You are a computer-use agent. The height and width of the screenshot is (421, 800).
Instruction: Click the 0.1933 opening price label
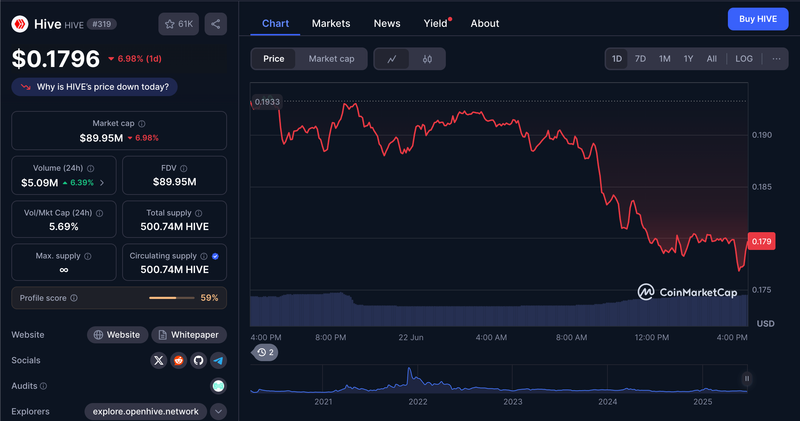tap(267, 102)
